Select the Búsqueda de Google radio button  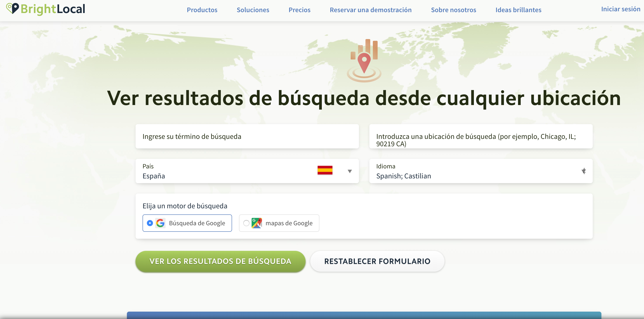[150, 223]
